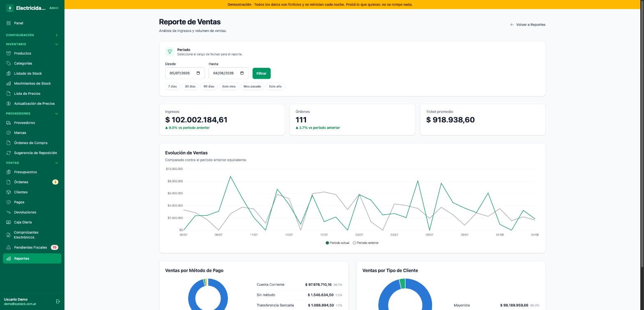Open Presupuestos in the sidebar
Screen dimensions: 644x310
(x=32, y=172)
